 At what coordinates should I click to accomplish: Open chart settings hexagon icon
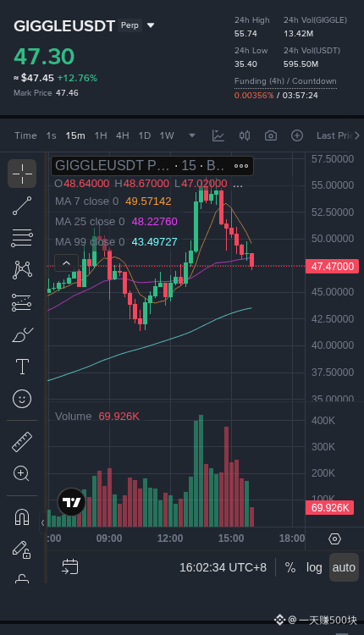click(x=335, y=539)
